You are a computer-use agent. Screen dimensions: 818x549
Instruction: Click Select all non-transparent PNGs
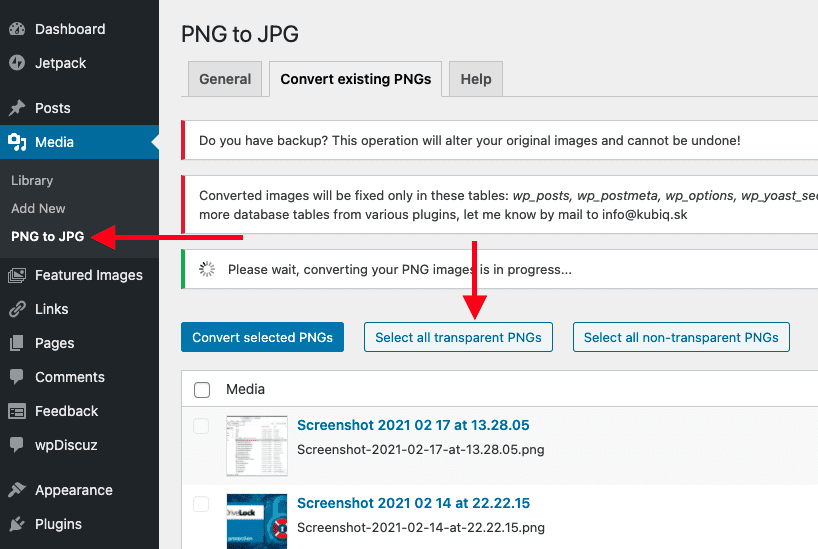click(681, 337)
